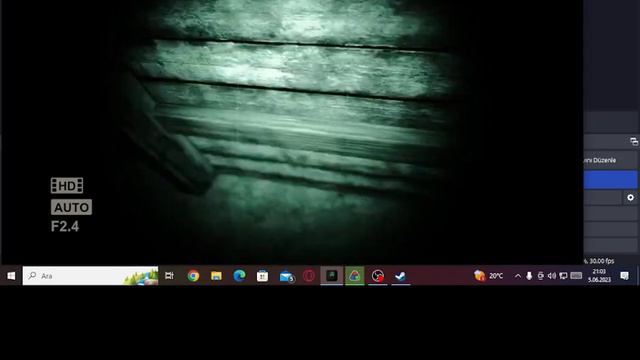640x360 pixels.
Task: Open Microsoft Store from the taskbar
Action: pos(262,276)
